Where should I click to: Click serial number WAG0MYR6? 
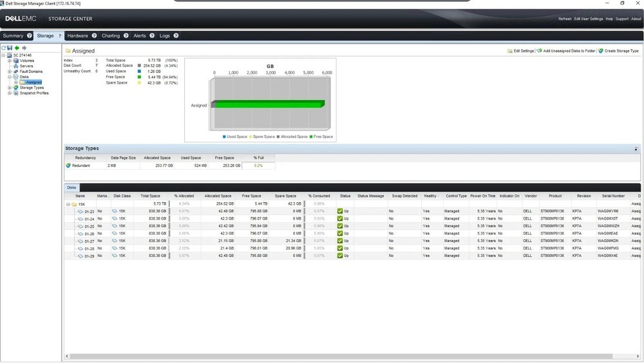608,211
